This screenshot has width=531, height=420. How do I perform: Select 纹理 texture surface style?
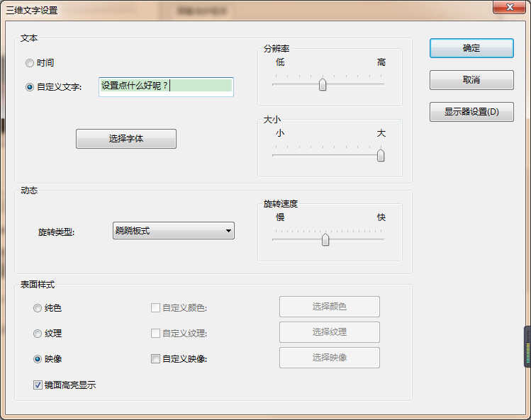click(x=38, y=334)
